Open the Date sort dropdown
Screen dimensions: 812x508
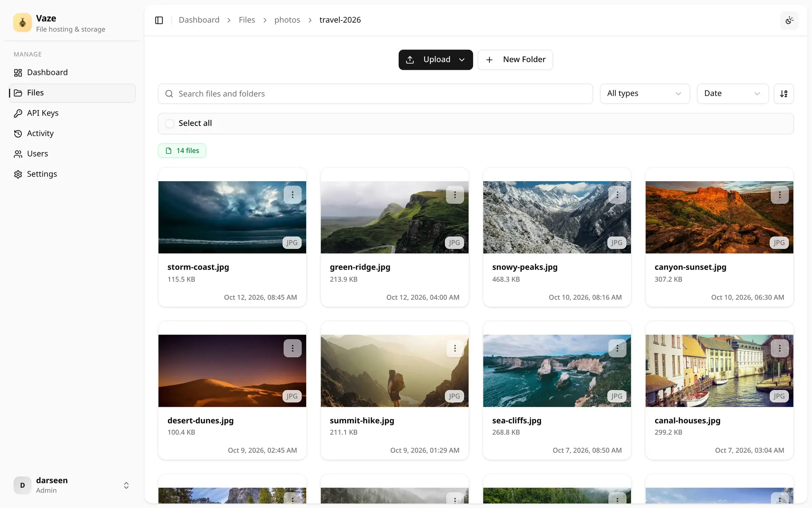point(732,93)
